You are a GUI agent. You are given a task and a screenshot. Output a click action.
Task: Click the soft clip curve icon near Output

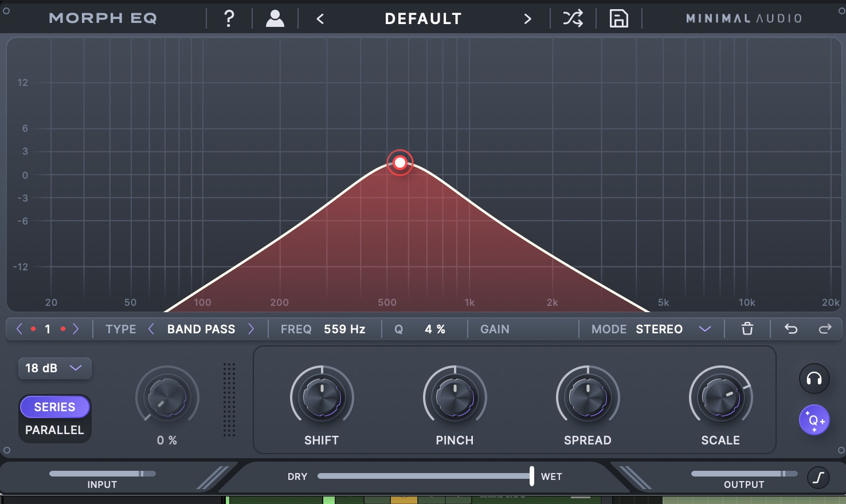click(818, 476)
